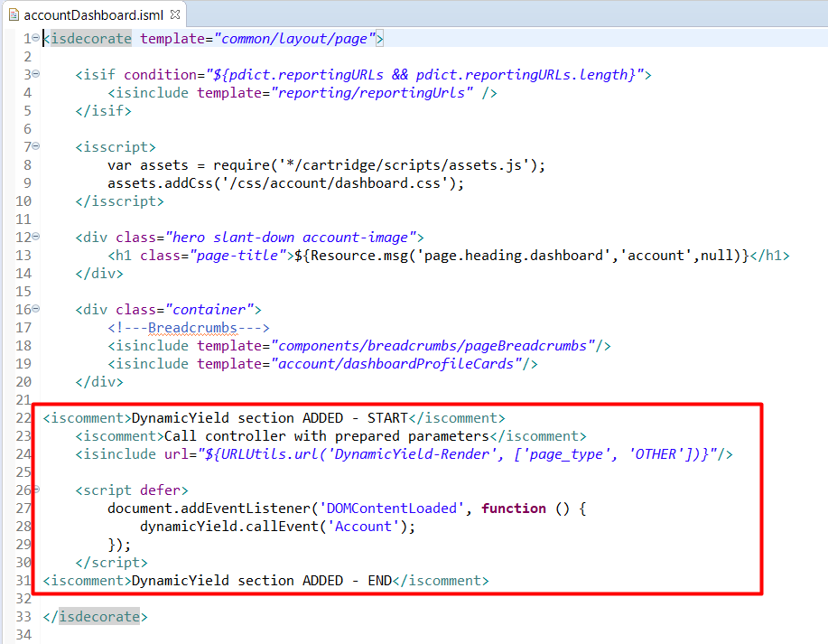This screenshot has width=828, height=644.
Task: Click the script defer tag
Action: 132,490
